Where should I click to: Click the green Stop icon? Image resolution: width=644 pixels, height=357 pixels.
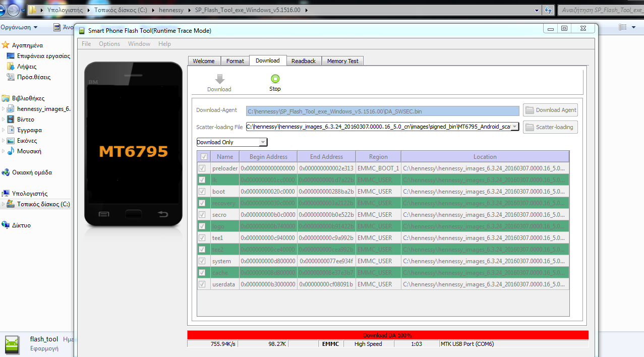275,79
